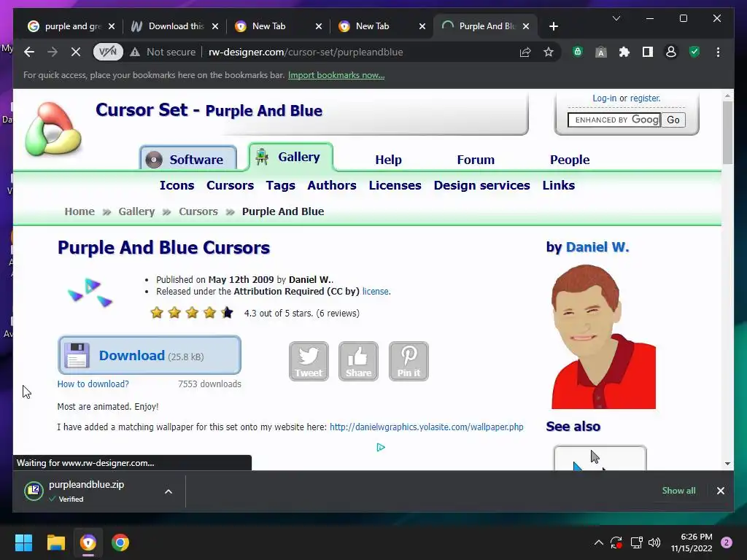Stop loading the page
The image size is (747, 560).
point(76,52)
